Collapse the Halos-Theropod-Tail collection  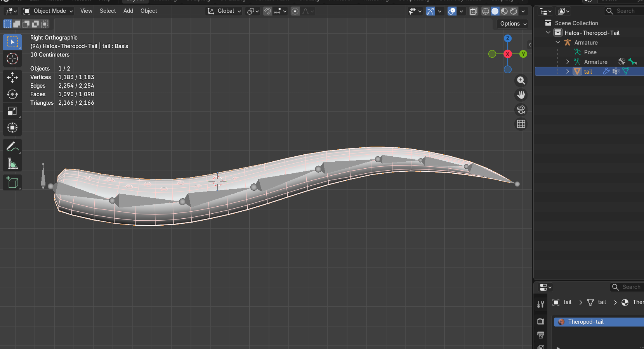pyautogui.click(x=548, y=33)
